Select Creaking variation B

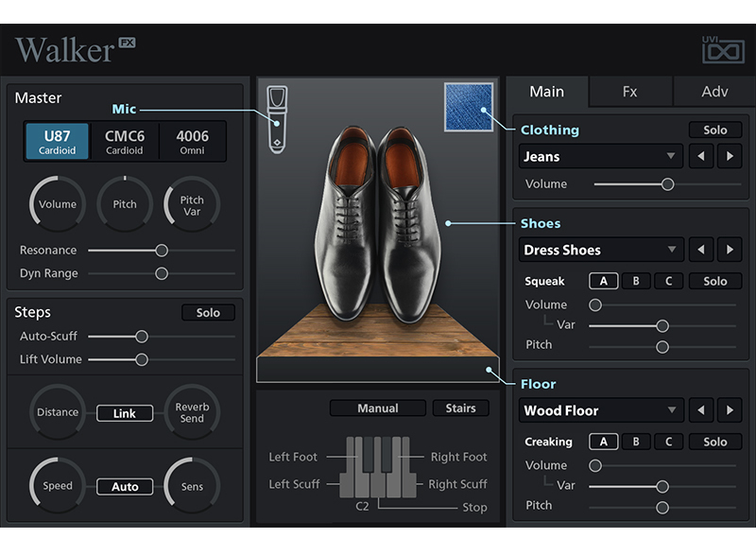tap(636, 442)
